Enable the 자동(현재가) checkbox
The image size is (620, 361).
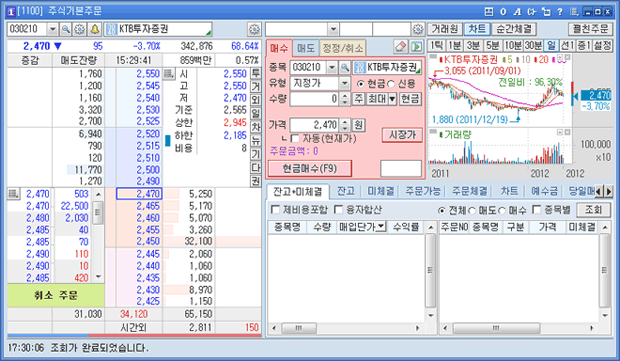(295, 138)
